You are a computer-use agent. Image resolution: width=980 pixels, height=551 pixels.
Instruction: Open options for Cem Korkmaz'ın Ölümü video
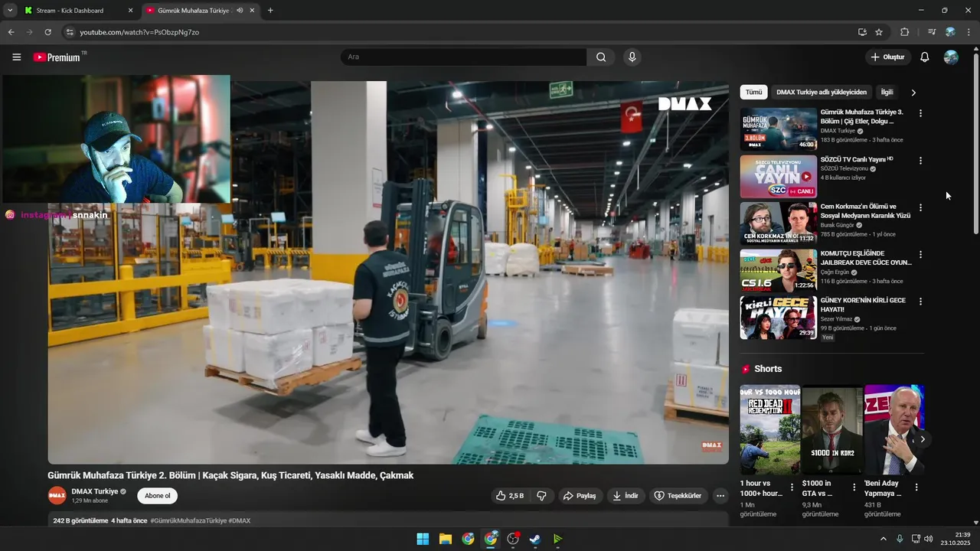point(920,207)
